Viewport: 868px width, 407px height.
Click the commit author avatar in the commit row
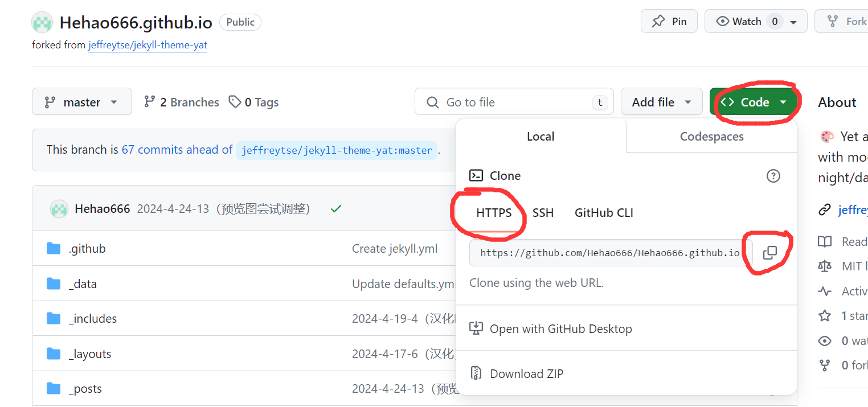coord(59,209)
